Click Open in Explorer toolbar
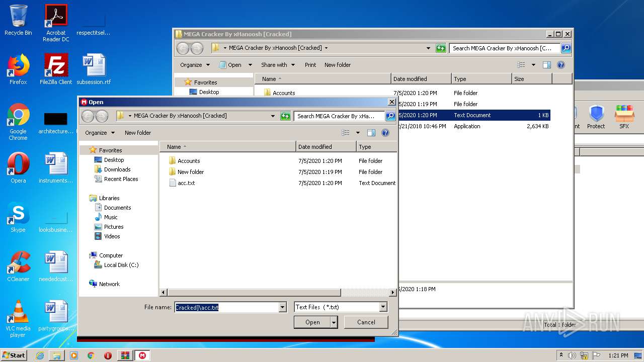 click(x=230, y=65)
